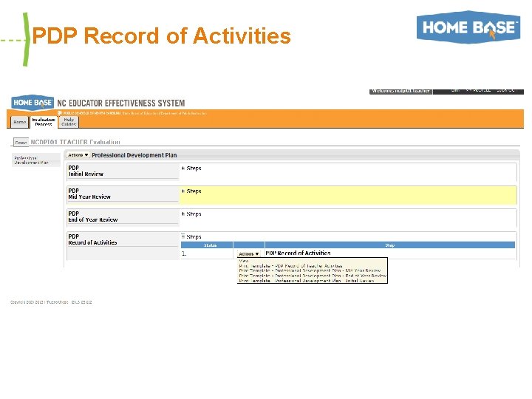Choose View from the Actions menu
Viewport: 532px width, 399px height.
pos(244,261)
